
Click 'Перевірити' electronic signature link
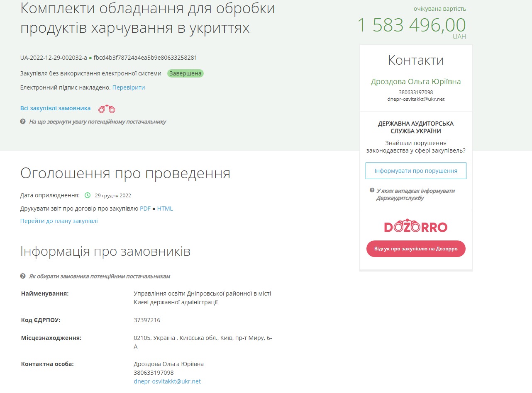129,87
